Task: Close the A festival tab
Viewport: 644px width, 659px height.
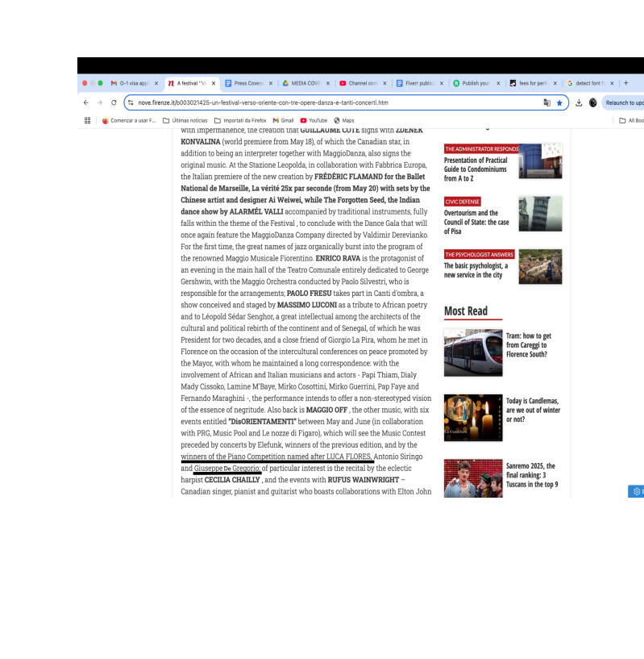Action: pos(214,83)
